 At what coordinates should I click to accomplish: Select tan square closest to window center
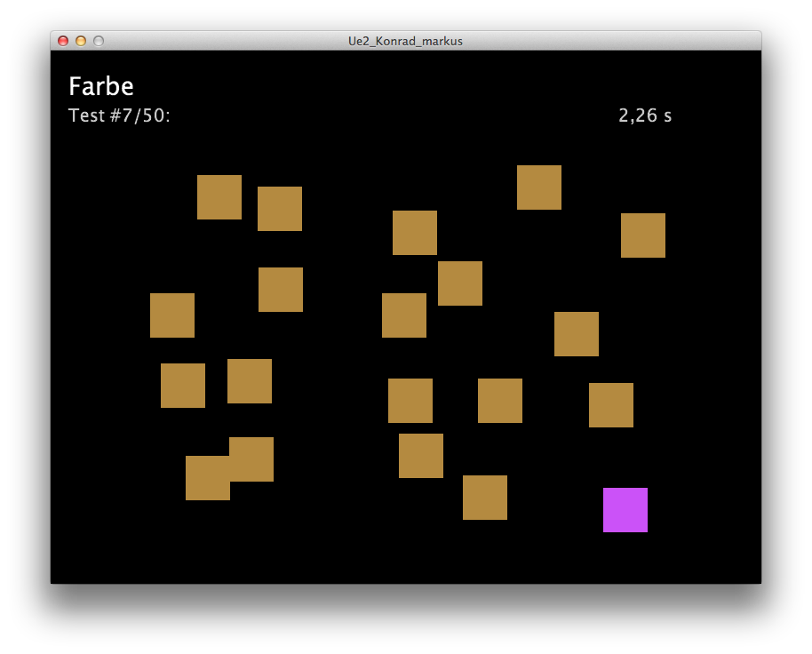pos(404,315)
